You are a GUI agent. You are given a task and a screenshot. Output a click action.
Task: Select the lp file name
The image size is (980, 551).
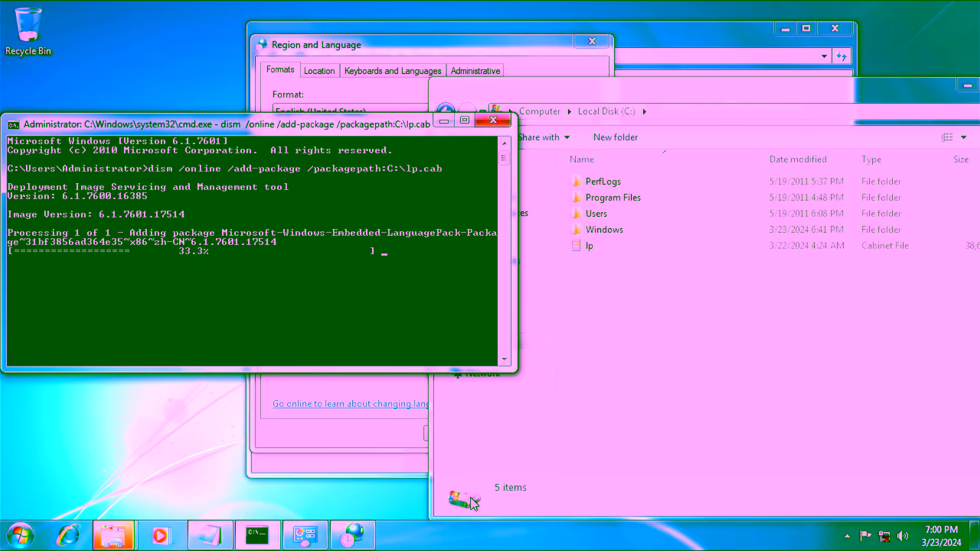[x=589, y=246]
